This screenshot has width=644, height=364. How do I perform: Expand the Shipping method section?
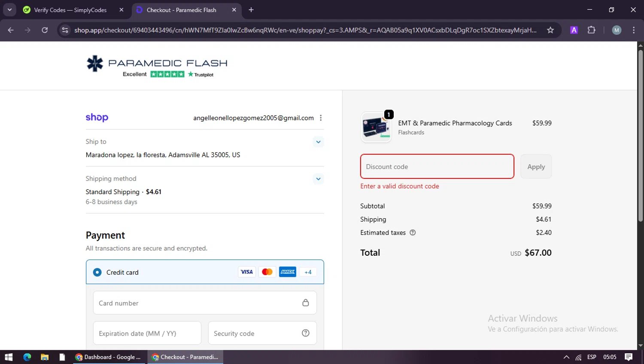pos(318,179)
